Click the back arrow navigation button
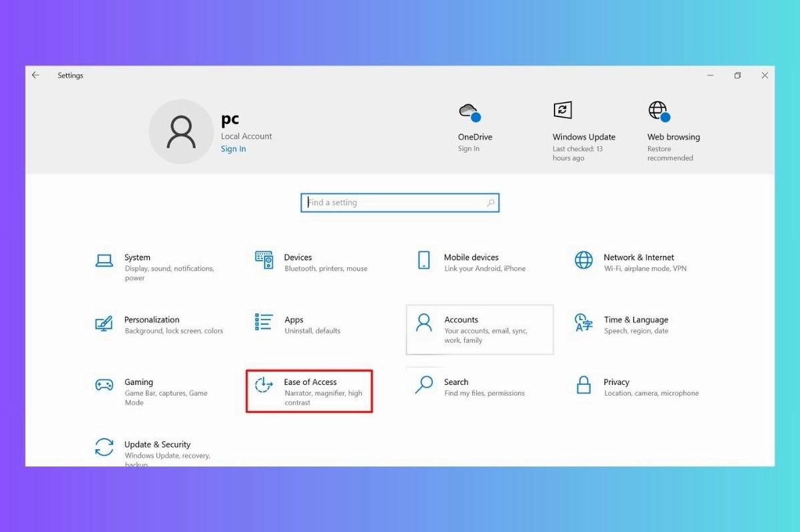 pos(35,75)
